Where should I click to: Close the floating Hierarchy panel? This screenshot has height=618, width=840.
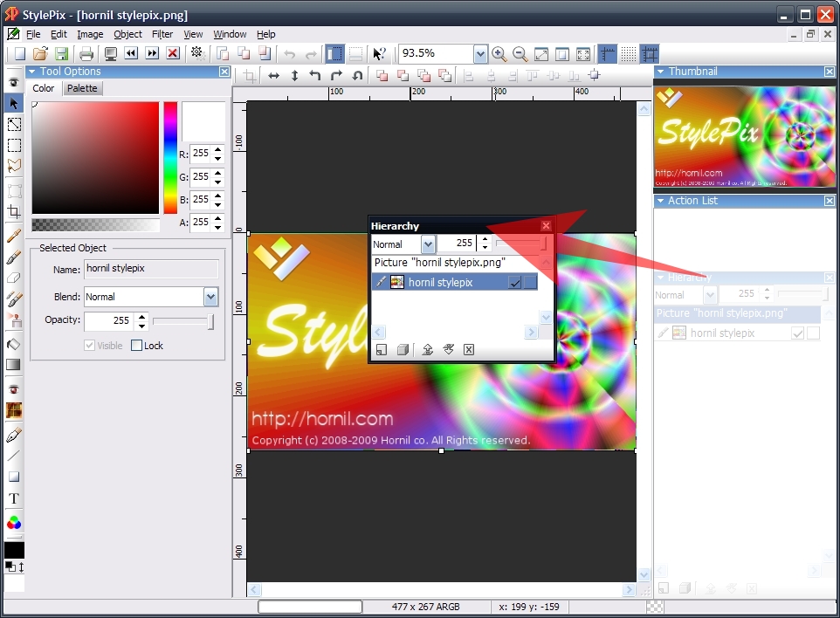pyautogui.click(x=546, y=226)
